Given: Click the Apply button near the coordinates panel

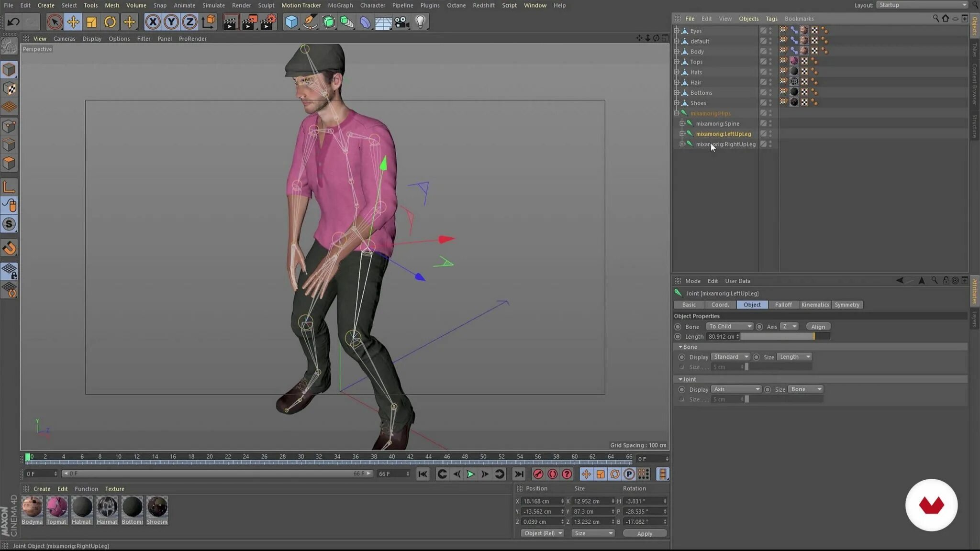Looking at the screenshot, I should [645, 533].
